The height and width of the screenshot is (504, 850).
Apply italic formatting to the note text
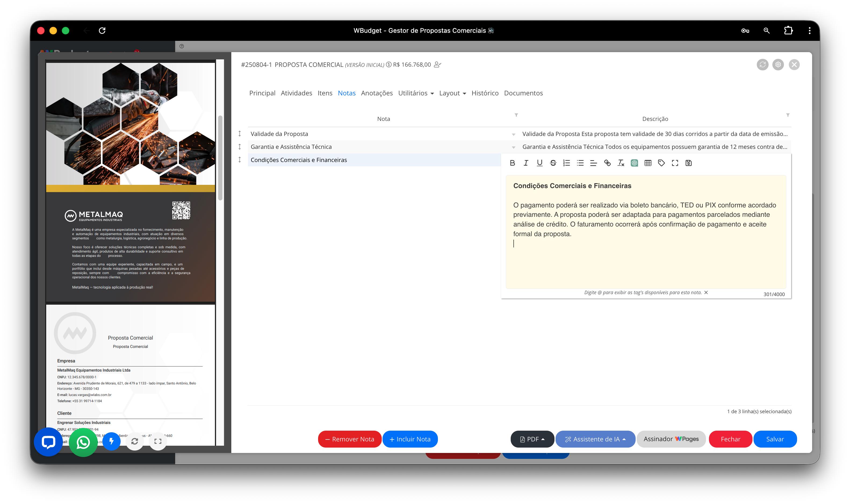(526, 163)
